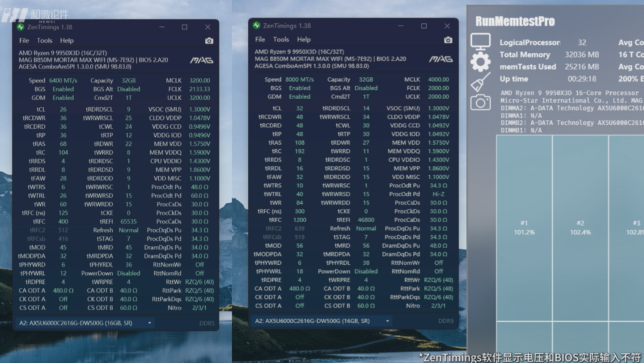The image size is (644, 363).
Task: Click MEM VDD value 1.5750V in right window
Action: [x=438, y=143]
